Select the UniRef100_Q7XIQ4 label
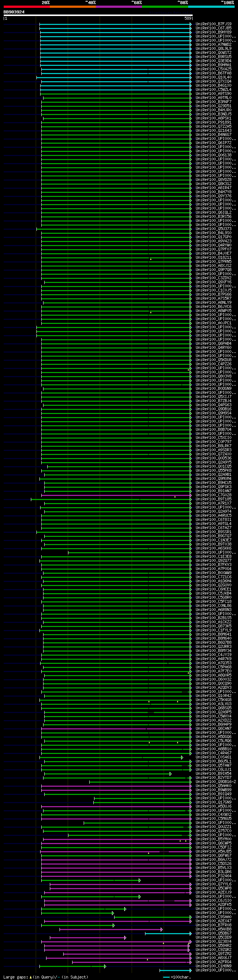The height and width of the screenshot is (980, 238). 213,82
